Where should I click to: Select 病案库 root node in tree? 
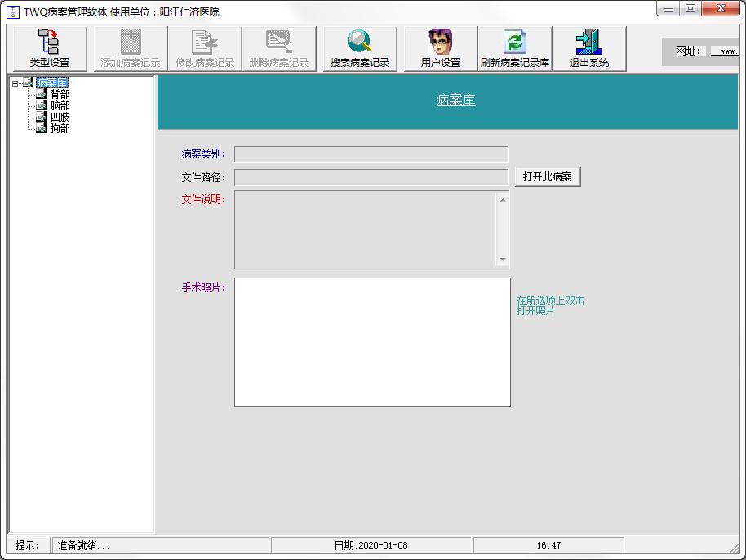52,82
